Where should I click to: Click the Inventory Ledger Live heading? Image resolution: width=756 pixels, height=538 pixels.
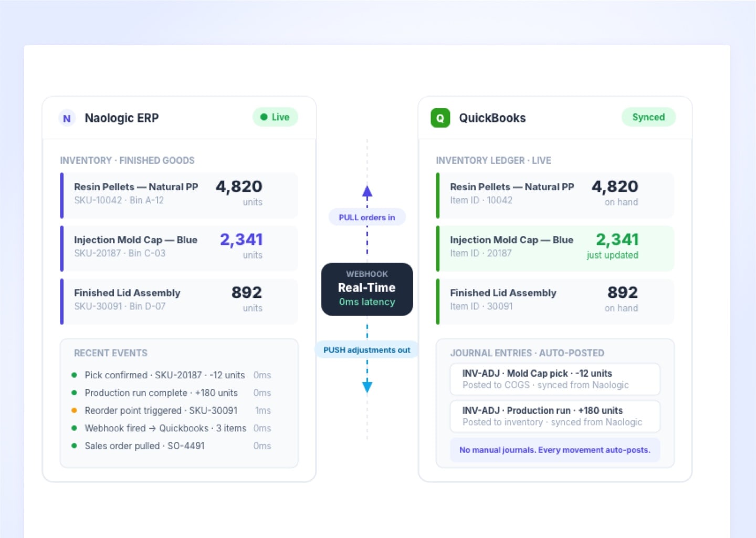(493, 160)
